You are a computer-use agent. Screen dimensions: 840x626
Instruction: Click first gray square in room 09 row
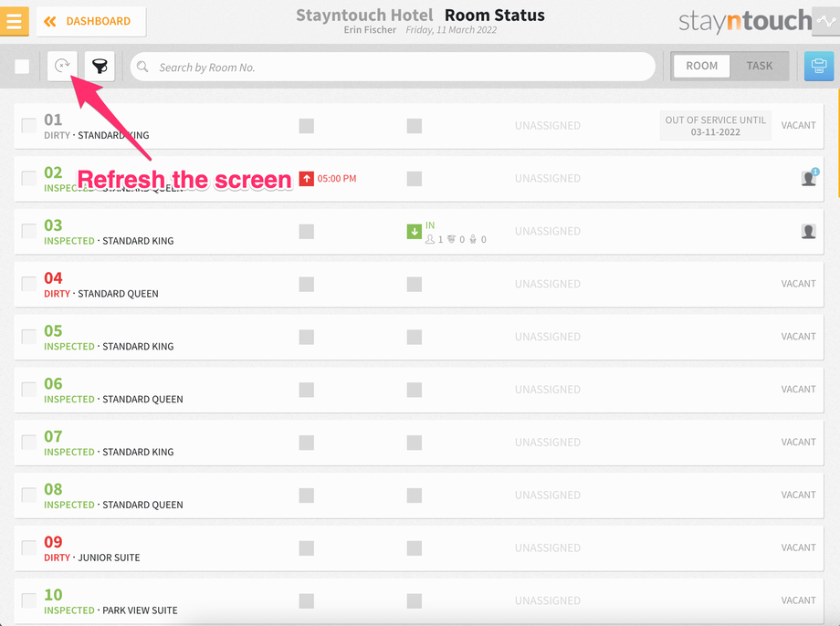(307, 548)
